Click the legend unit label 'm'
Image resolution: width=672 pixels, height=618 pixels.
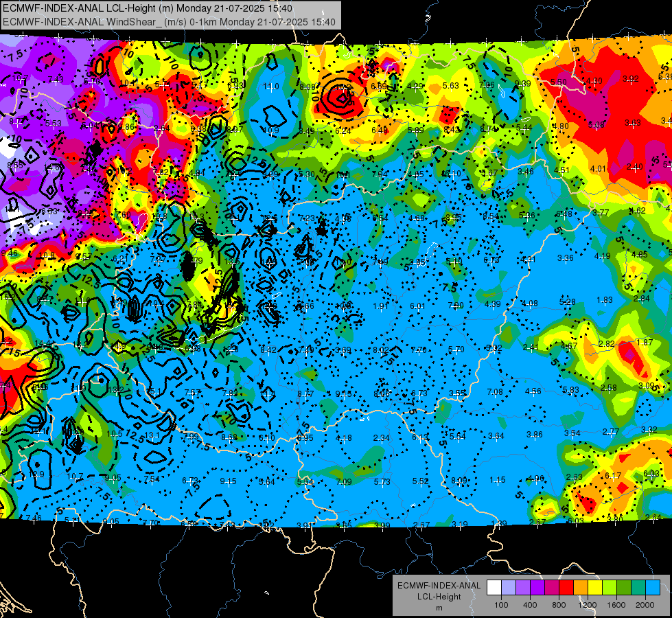(x=439, y=608)
